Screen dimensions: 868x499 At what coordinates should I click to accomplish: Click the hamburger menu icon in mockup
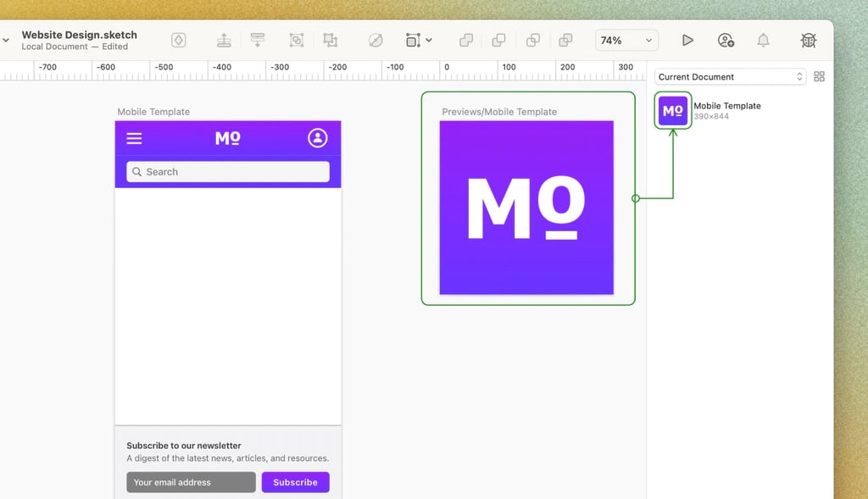134,138
